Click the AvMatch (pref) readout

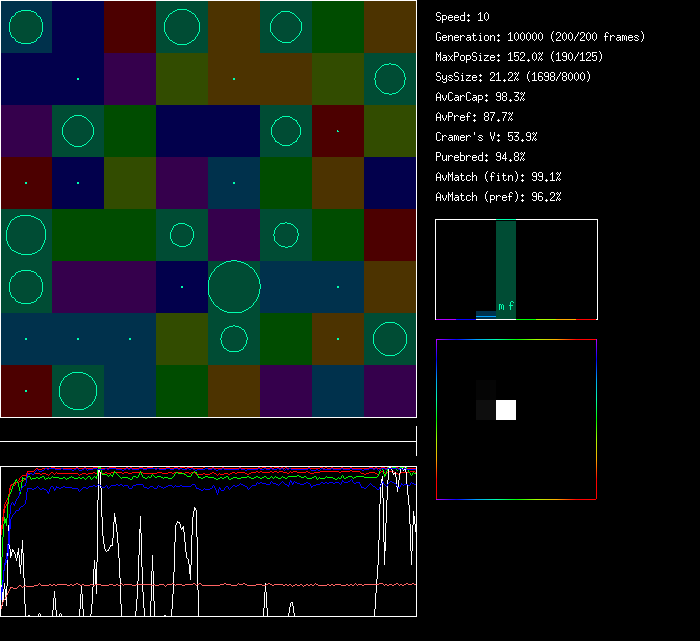pyautogui.click(x=498, y=197)
